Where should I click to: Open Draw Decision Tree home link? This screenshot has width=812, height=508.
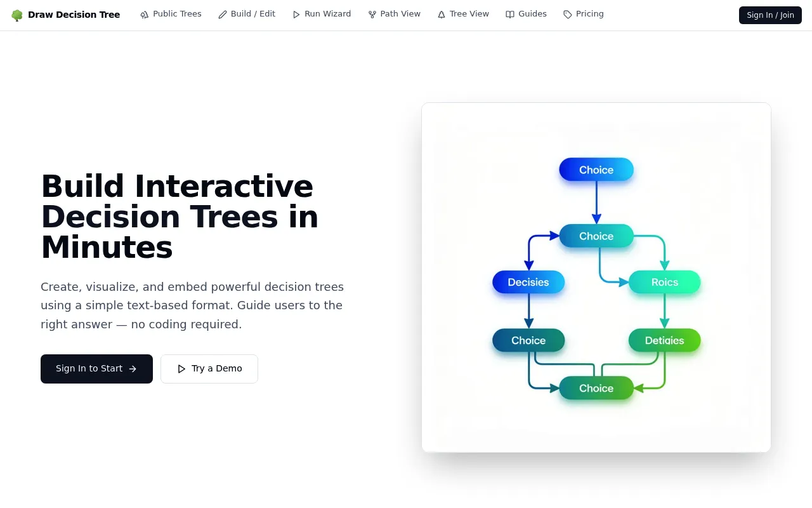click(x=66, y=15)
